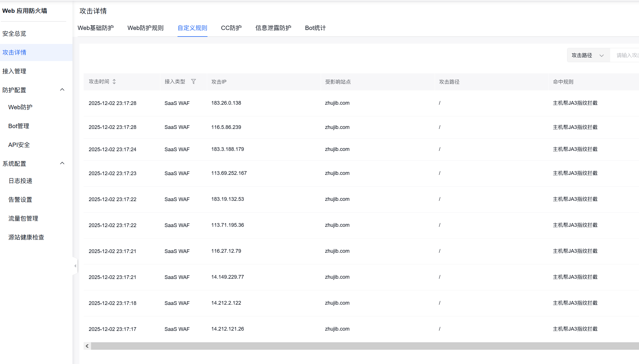Go to 接入管理 in the sidebar
This screenshot has height=364, width=639.
pos(14,71)
